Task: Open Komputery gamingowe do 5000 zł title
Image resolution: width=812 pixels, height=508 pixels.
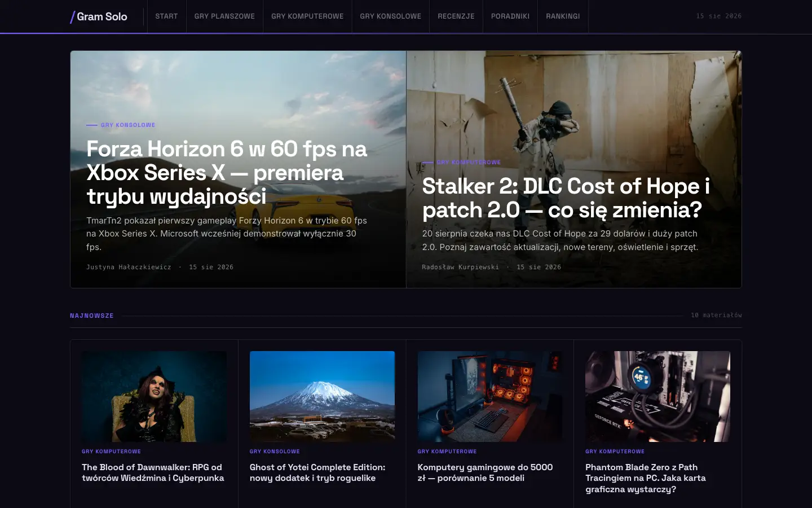Action: (485, 472)
